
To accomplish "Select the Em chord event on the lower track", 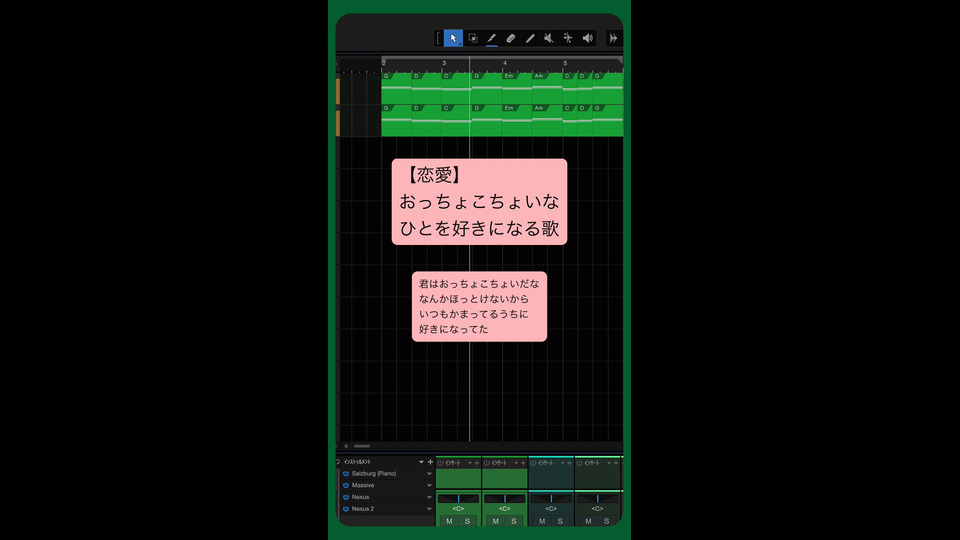I will (x=517, y=120).
